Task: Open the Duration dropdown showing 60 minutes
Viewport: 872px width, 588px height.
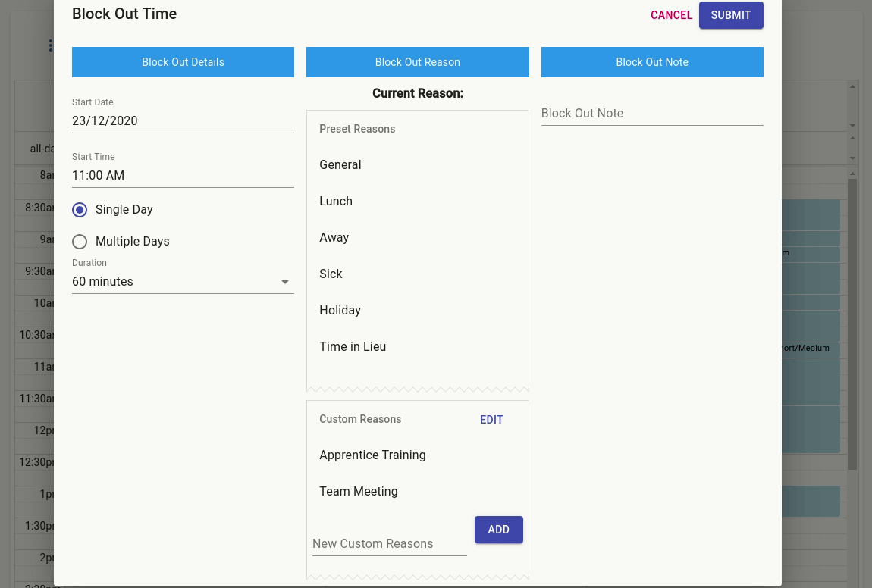Action: point(182,281)
